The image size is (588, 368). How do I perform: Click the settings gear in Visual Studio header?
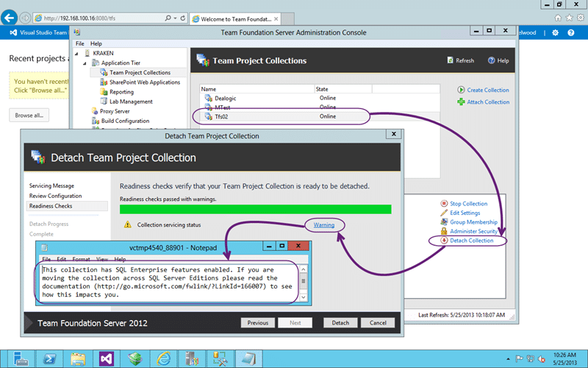556,32
